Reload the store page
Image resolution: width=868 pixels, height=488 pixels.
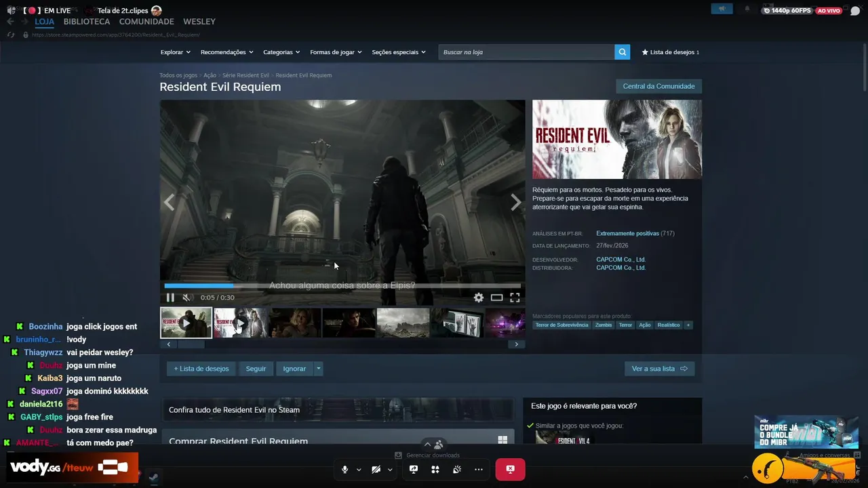[x=10, y=35]
